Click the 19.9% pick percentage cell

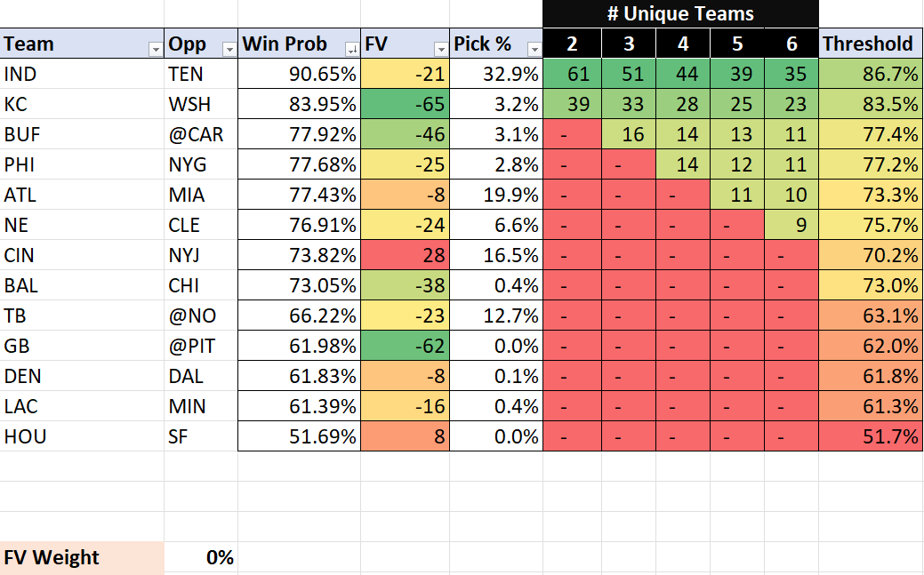[x=495, y=196]
